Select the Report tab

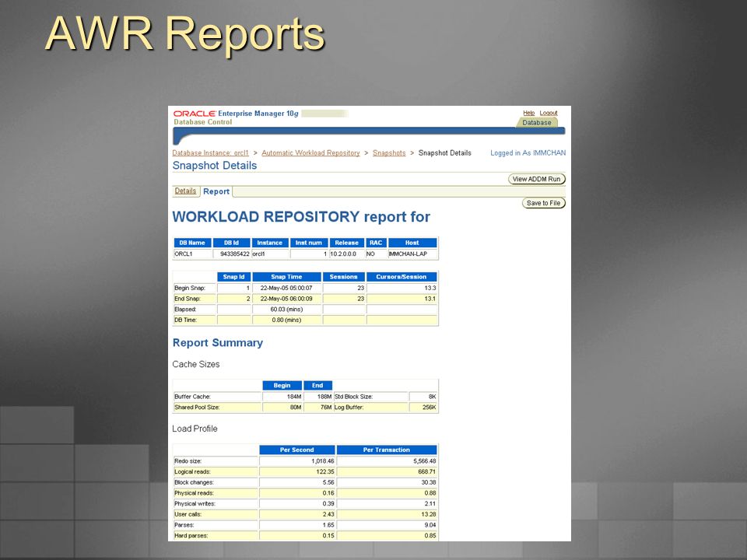click(x=216, y=191)
